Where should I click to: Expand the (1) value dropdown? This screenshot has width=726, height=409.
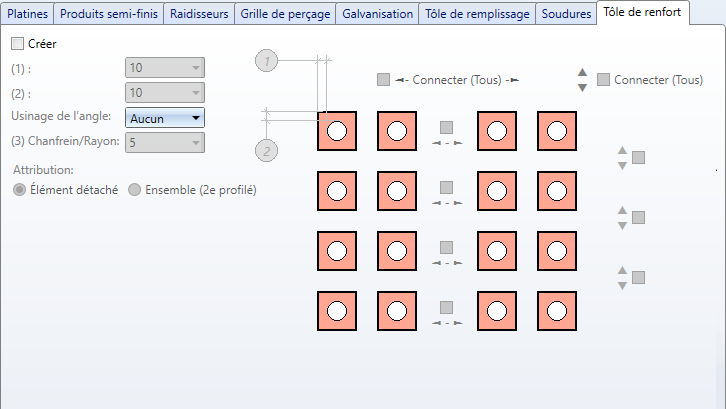coord(165,68)
